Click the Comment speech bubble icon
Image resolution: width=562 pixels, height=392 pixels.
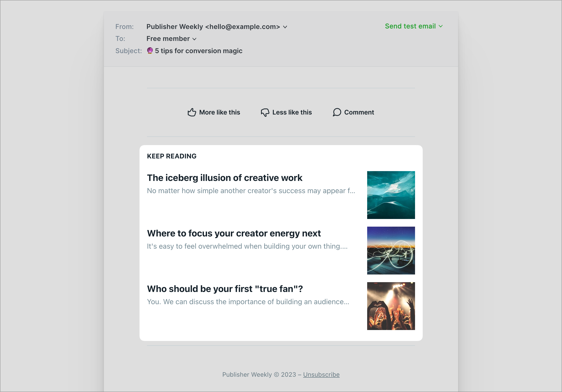click(x=337, y=112)
